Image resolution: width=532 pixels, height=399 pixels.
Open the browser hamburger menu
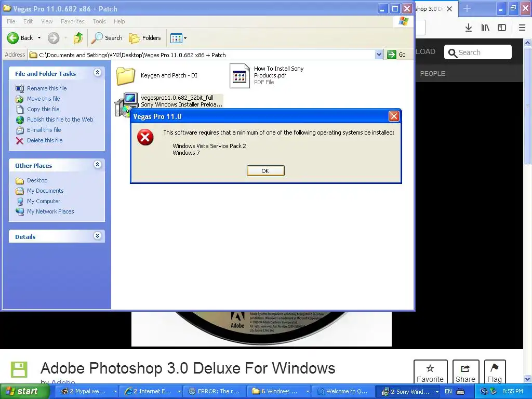[x=522, y=28]
